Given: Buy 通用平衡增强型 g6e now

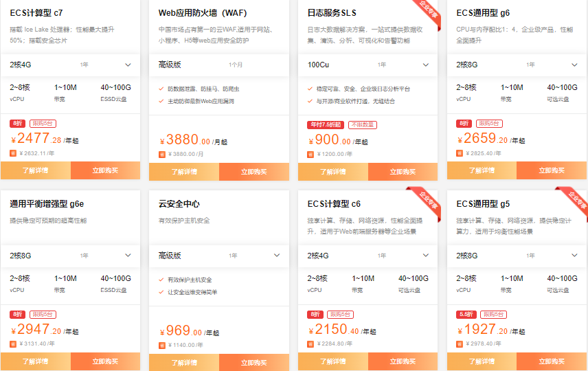Looking at the screenshot, I should tap(105, 361).
